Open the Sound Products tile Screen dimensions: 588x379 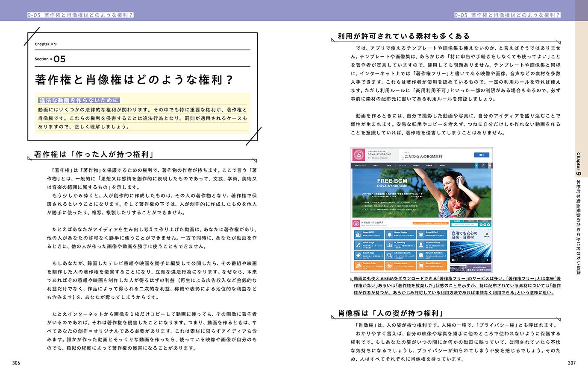point(432,265)
